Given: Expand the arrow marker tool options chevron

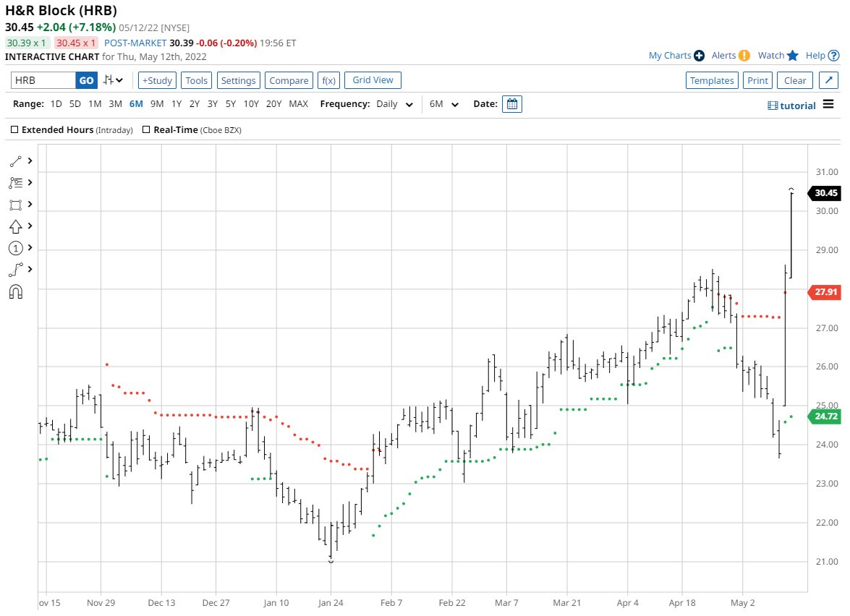Looking at the screenshot, I should point(30,226).
